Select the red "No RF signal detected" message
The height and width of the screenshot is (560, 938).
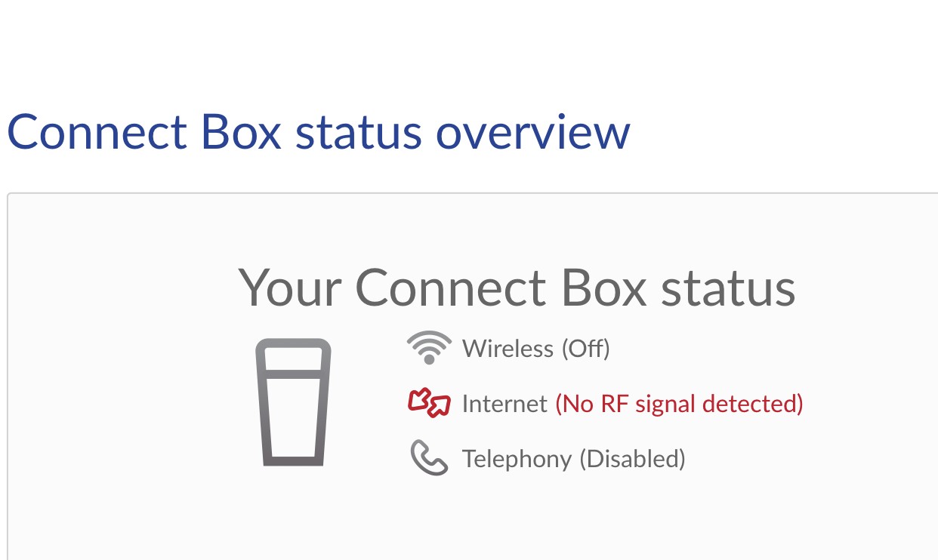coord(679,404)
